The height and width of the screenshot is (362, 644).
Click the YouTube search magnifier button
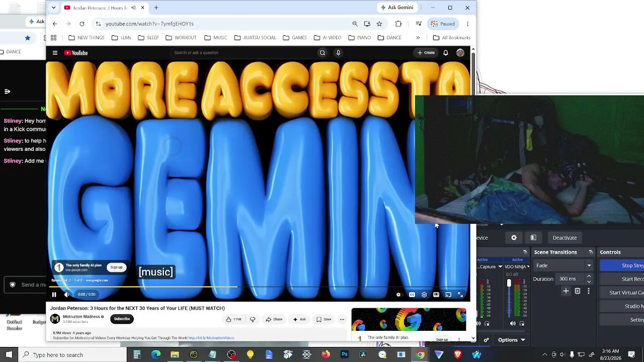tap(323, 53)
